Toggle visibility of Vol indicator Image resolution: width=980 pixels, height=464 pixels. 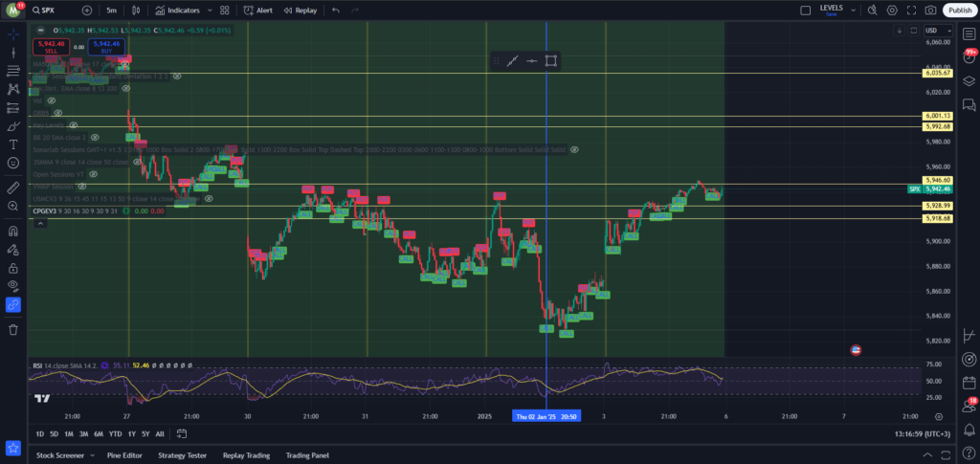click(x=52, y=100)
